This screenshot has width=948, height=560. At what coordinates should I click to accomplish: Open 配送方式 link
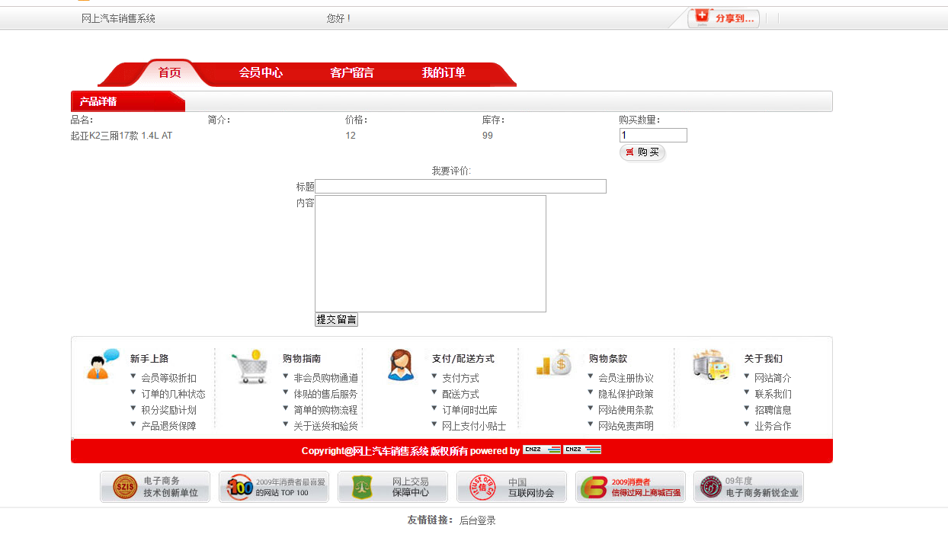click(x=460, y=394)
